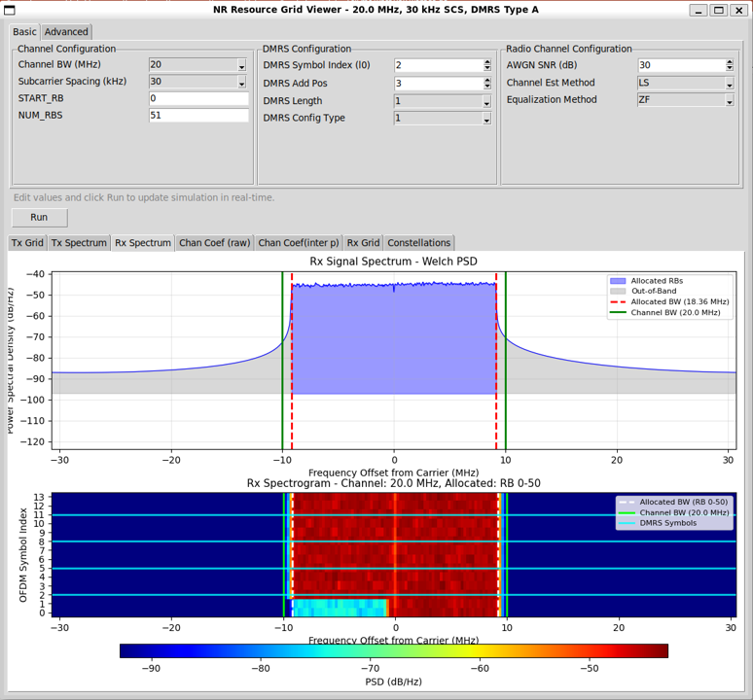This screenshot has height=700, width=753.
Task: Maximize the NR Resource Grid Viewer window
Action: (719, 10)
